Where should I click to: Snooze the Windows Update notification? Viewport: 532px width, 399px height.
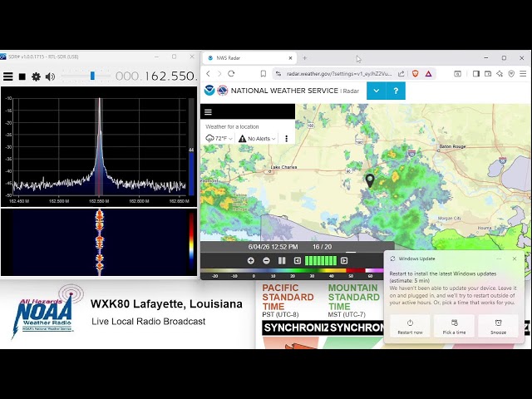tap(498, 326)
